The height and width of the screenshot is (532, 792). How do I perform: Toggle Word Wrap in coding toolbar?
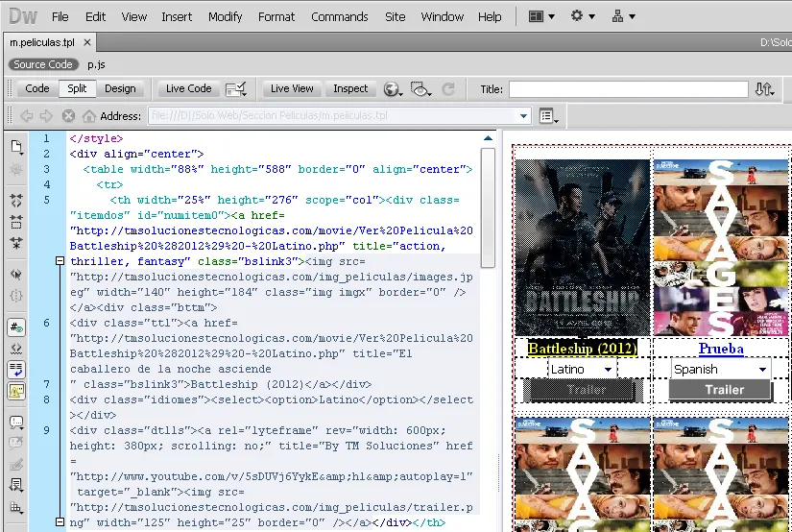(16, 370)
